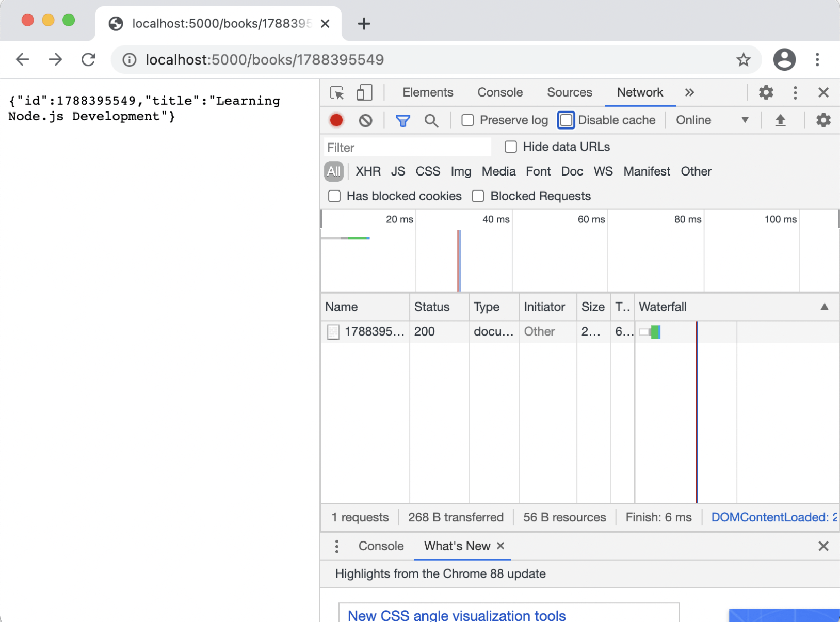The height and width of the screenshot is (622, 840).
Task: Clear the network log
Action: (365, 120)
